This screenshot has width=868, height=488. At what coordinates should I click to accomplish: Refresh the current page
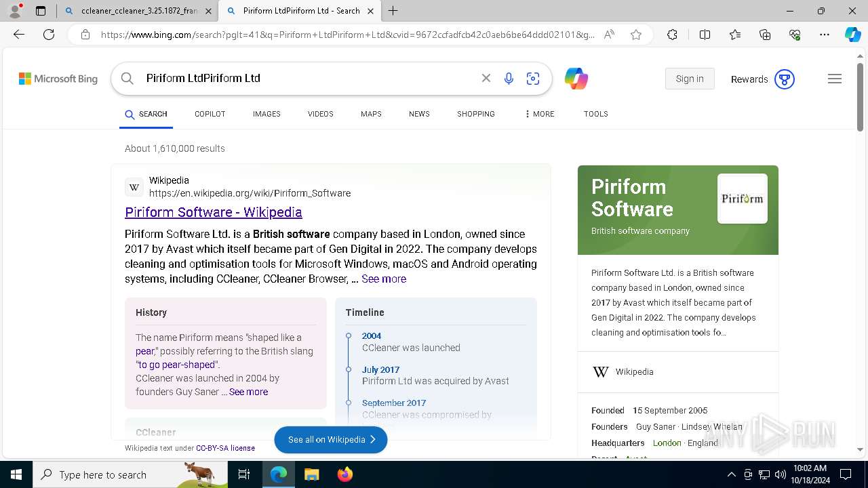coord(49,35)
